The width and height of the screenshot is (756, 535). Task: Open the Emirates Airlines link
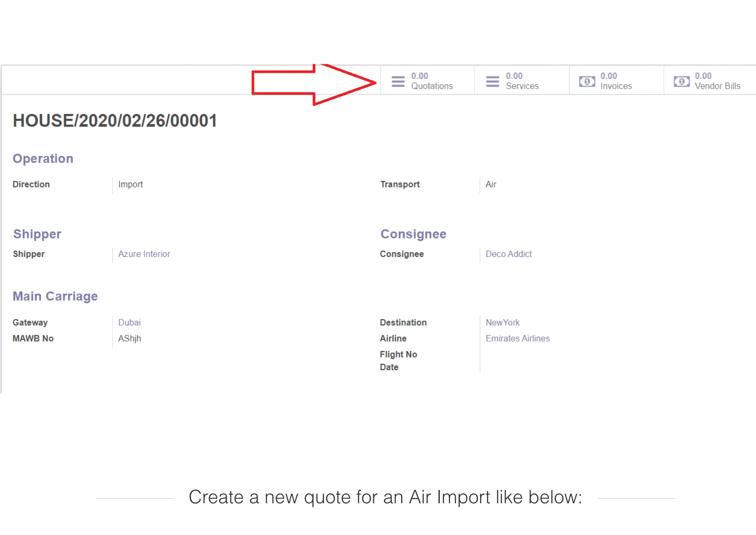tap(517, 338)
